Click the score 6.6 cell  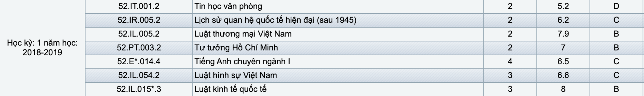coord(563,75)
